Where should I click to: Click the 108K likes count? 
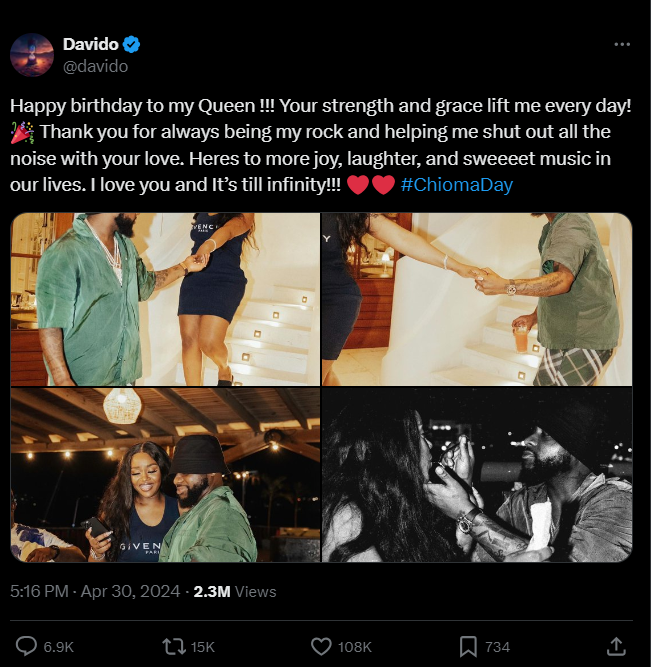coord(355,647)
